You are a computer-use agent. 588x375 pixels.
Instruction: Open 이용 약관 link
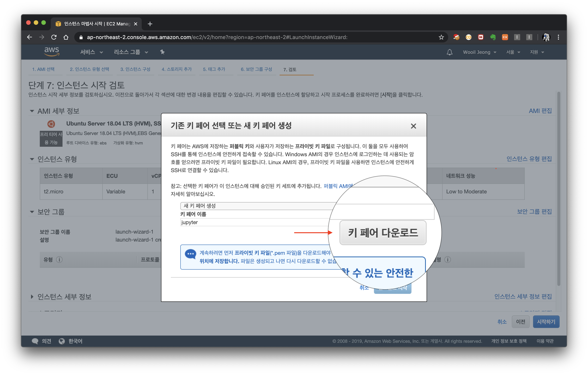[545, 341]
